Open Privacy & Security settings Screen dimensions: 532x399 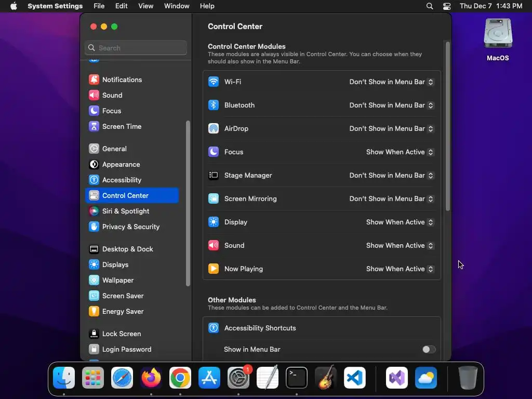tap(131, 227)
